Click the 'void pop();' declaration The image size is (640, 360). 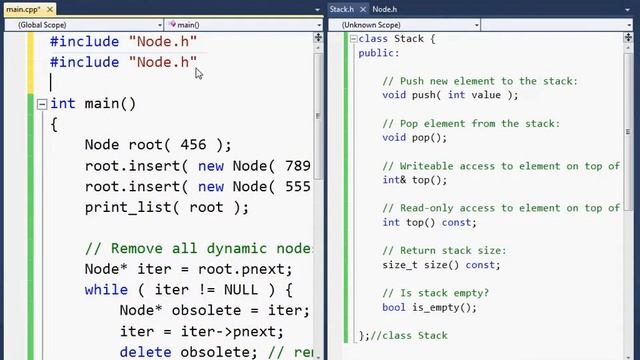coord(415,138)
